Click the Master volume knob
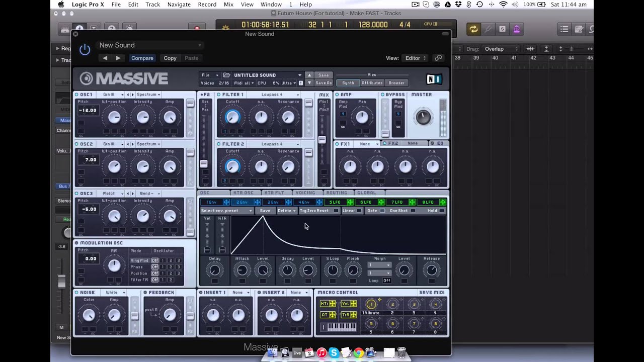The height and width of the screenshot is (362, 644). tap(423, 117)
